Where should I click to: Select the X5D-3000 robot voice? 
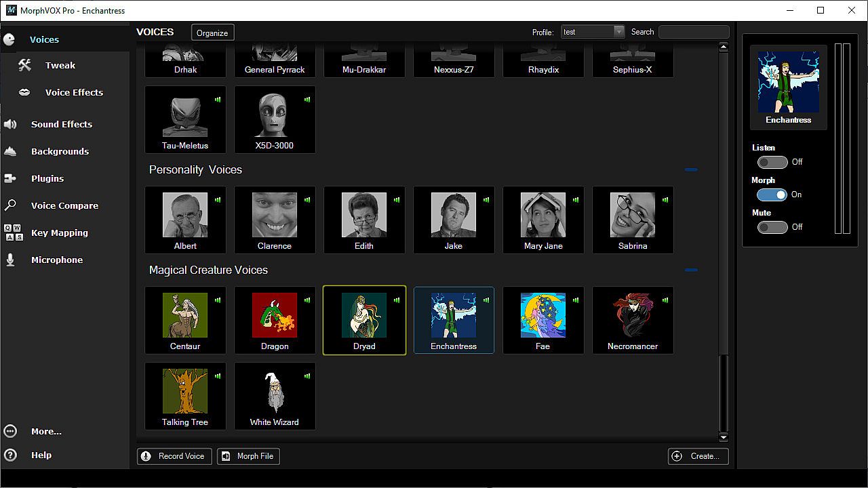pyautogui.click(x=275, y=115)
